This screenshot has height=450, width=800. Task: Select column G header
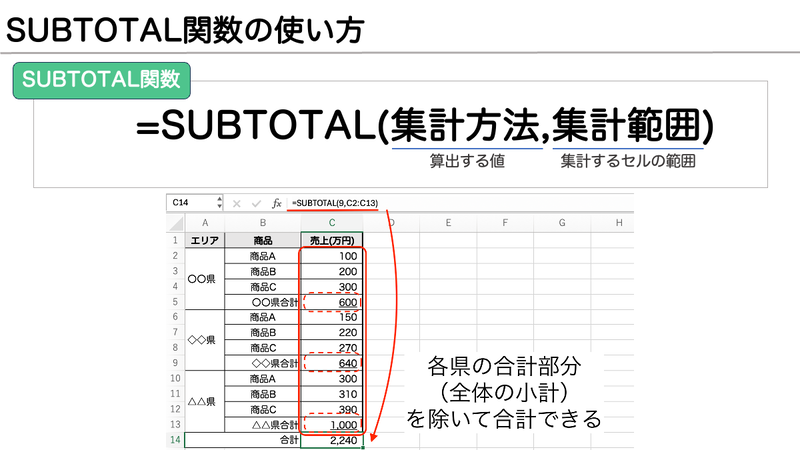tap(562, 223)
